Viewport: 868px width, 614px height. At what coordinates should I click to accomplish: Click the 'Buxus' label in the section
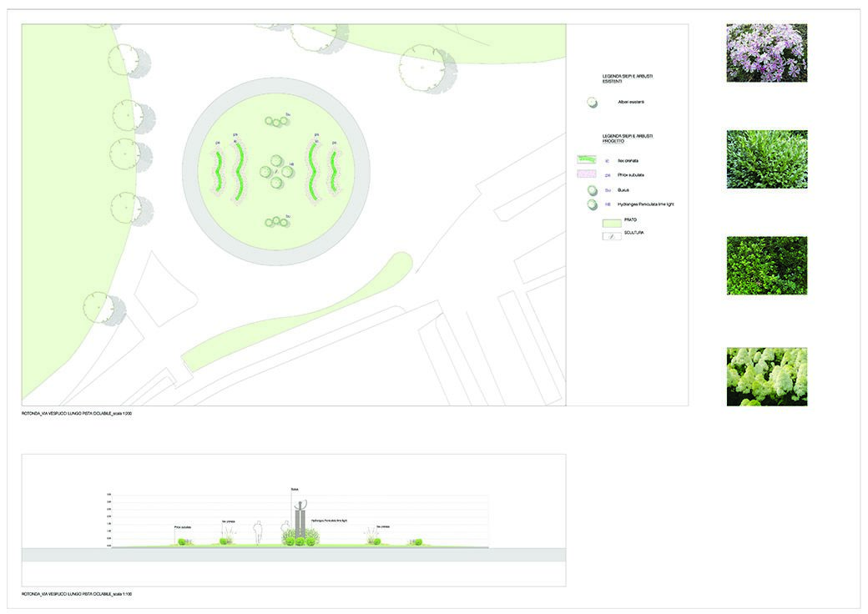(x=295, y=490)
